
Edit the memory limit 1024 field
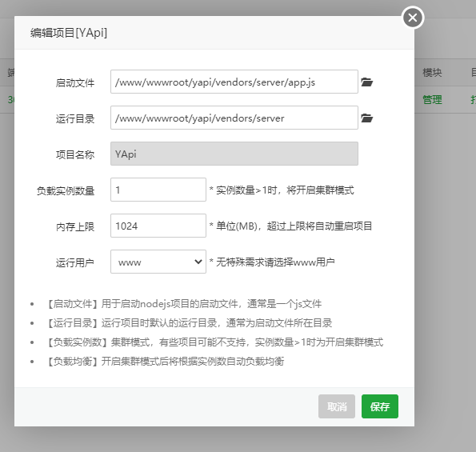tap(158, 226)
